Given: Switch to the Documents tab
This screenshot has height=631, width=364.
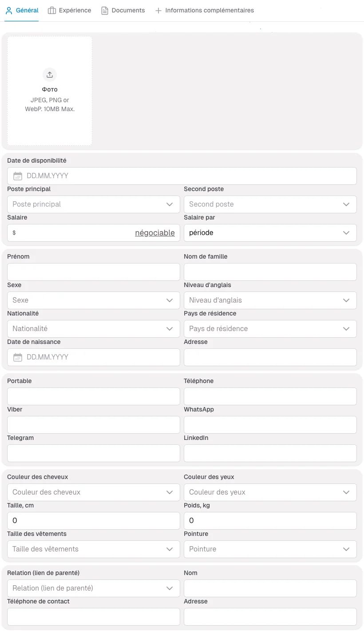Looking at the screenshot, I should click(x=128, y=10).
